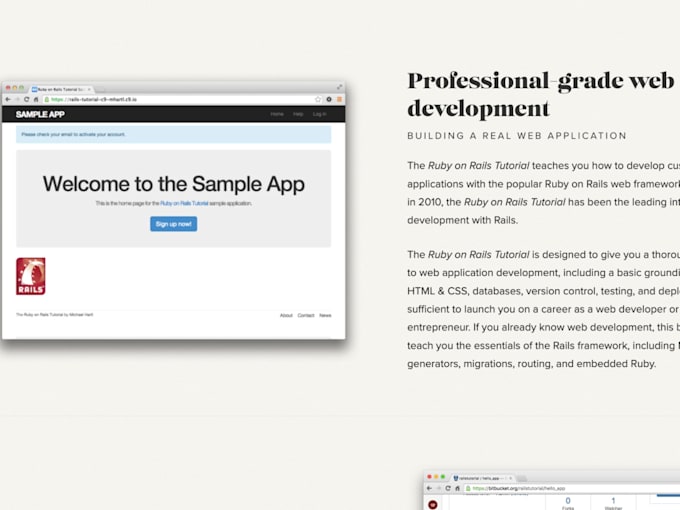
Task: Click reload icon in Sample App browser
Action: (x=26, y=99)
